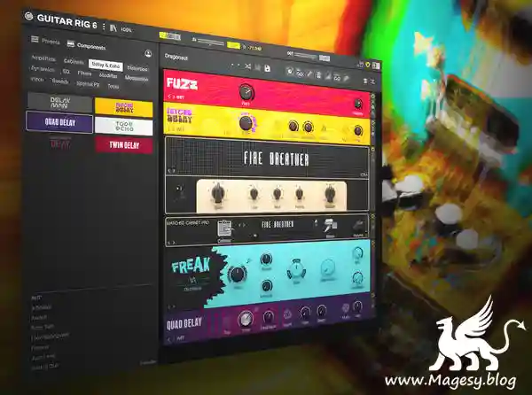Click the user content icon in browser
Viewport: 532px width, 395px height.
[x=148, y=53]
